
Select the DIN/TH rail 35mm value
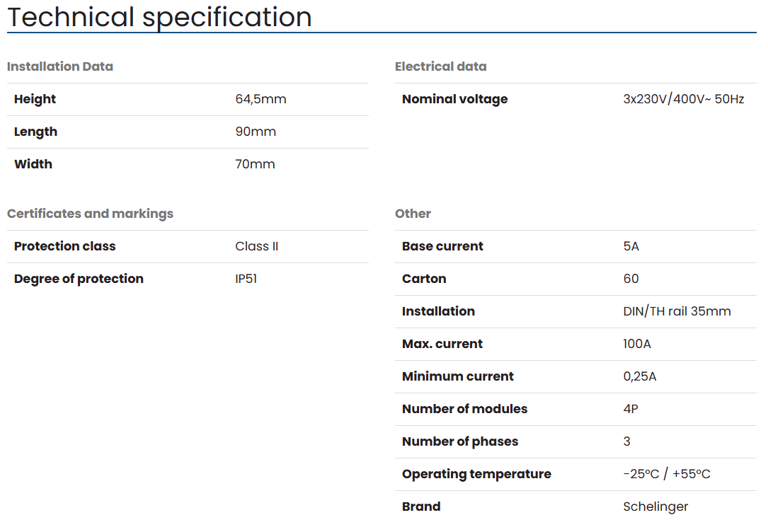677,311
